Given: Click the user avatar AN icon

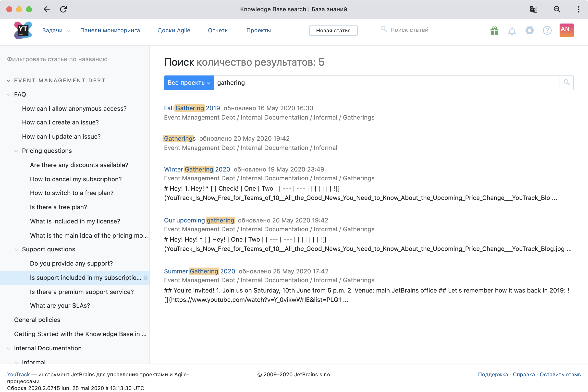Looking at the screenshot, I should pos(566,30).
